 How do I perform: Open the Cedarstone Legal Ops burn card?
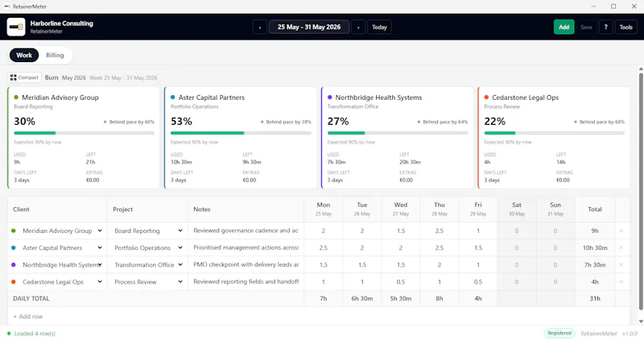554,138
